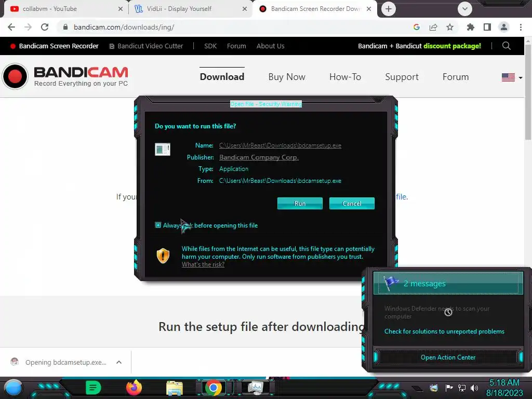
Task: Click the network tray icon
Action: (x=462, y=388)
